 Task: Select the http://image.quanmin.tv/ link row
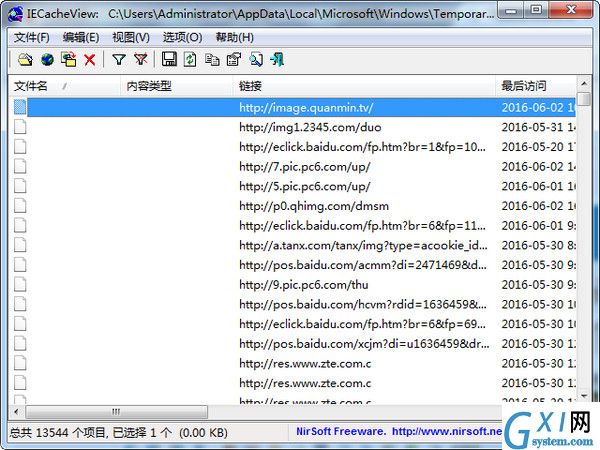click(x=292, y=107)
